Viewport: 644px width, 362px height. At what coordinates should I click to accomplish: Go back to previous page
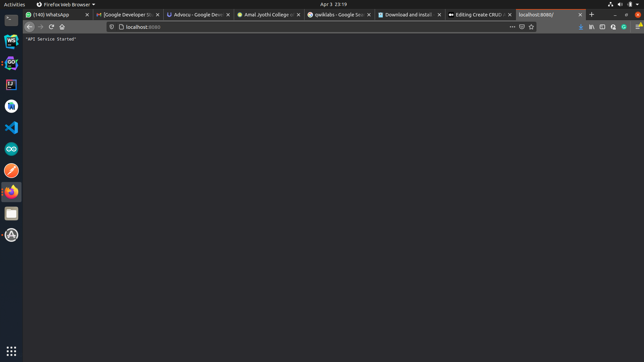(30, 27)
